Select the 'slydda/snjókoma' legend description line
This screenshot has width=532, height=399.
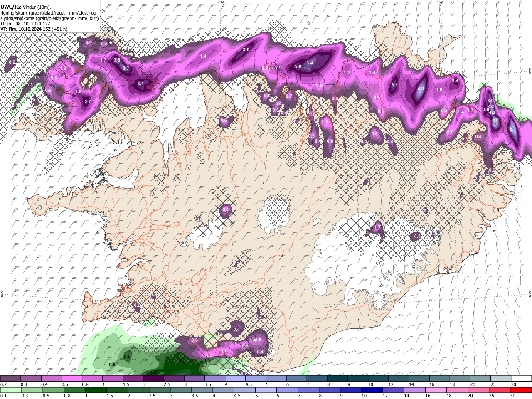tap(49, 18)
